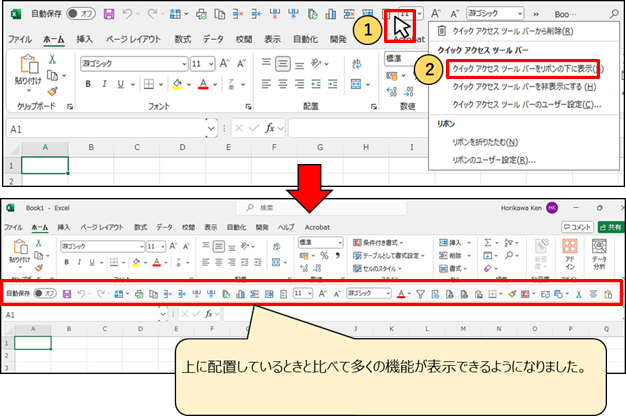Screen dimensions: 626x416
Task: Click the Italic button in the upper ribbon
Action: 104,84
